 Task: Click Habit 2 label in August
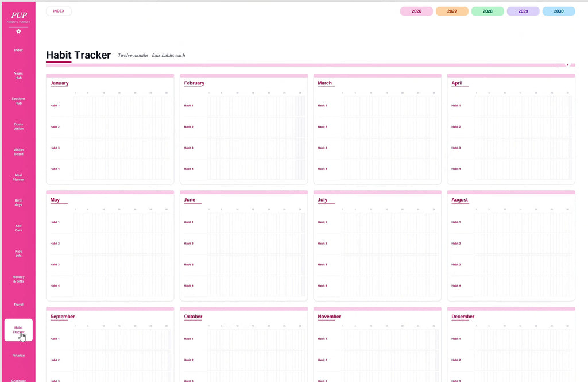(456, 244)
